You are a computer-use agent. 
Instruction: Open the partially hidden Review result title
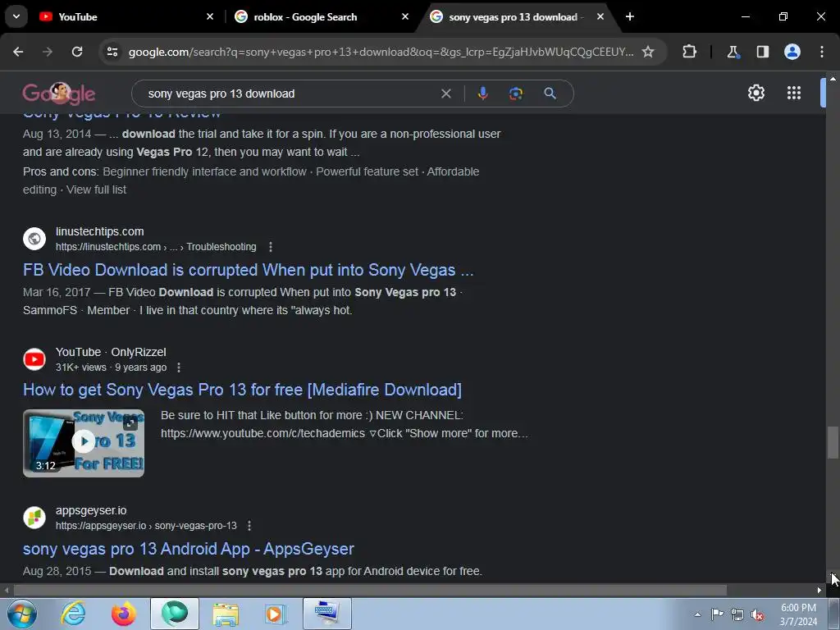[x=122, y=114]
